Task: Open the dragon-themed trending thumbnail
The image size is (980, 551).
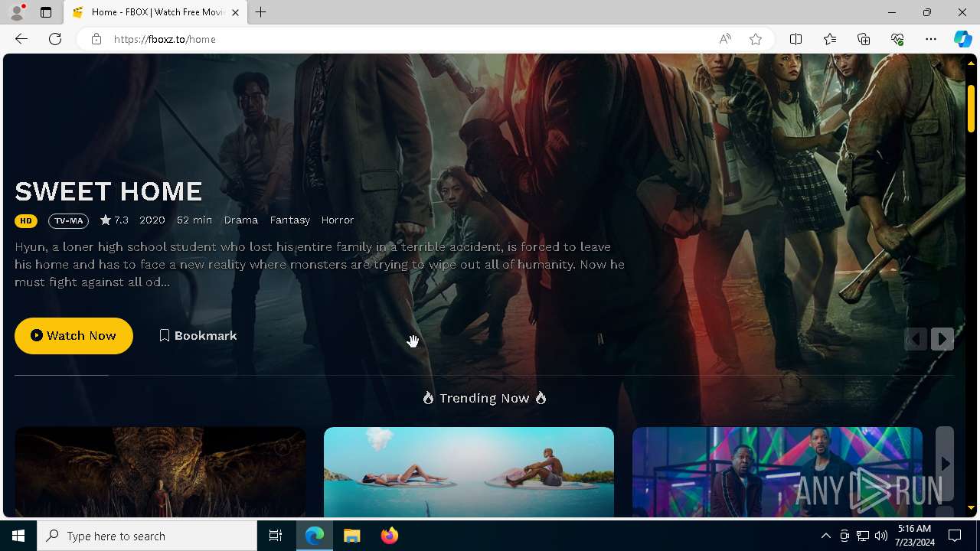Action: click(x=160, y=472)
